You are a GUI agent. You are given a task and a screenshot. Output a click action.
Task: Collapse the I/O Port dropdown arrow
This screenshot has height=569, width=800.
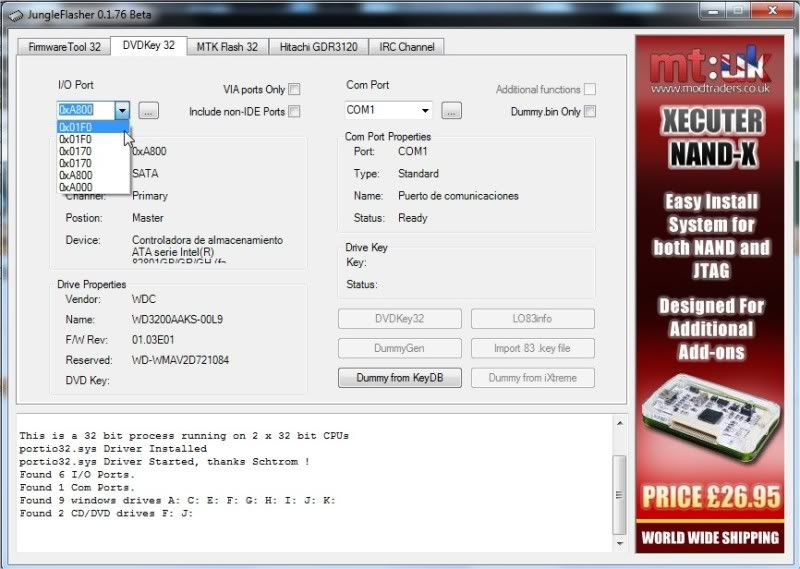(122, 111)
